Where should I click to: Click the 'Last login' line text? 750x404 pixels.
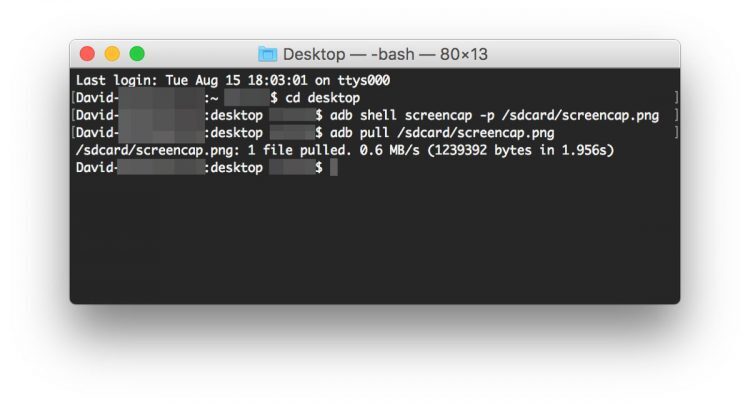(233, 80)
